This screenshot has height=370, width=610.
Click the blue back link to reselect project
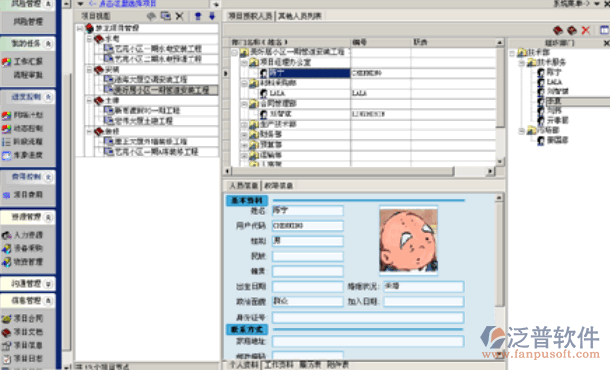click(x=122, y=4)
